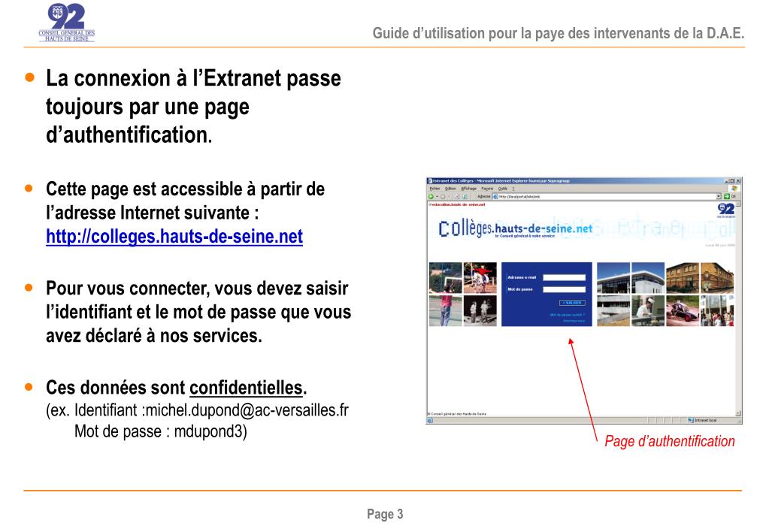Viewport: 769px width, 532px height.
Task: Click the 'confidentielles' underlined word
Action: pos(246,388)
